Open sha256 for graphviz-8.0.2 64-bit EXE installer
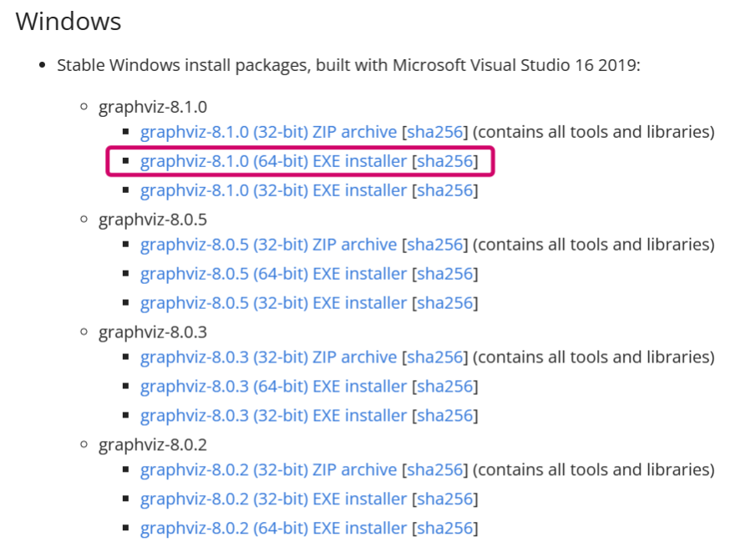 pos(445,529)
